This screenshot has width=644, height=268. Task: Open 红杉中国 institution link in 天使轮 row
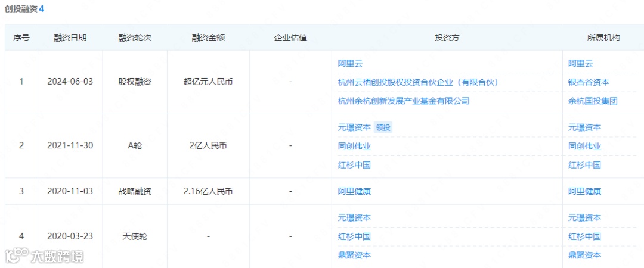585,236
